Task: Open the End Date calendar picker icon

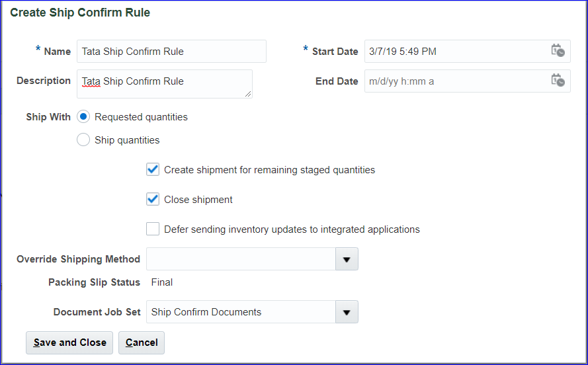Action: (558, 81)
